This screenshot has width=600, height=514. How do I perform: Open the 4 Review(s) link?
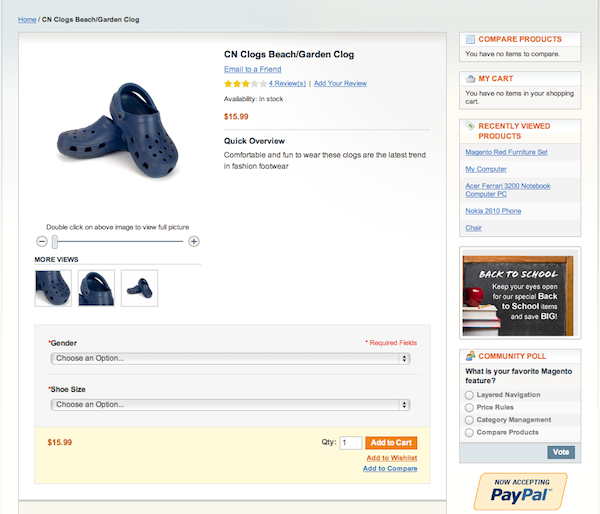pos(287,83)
